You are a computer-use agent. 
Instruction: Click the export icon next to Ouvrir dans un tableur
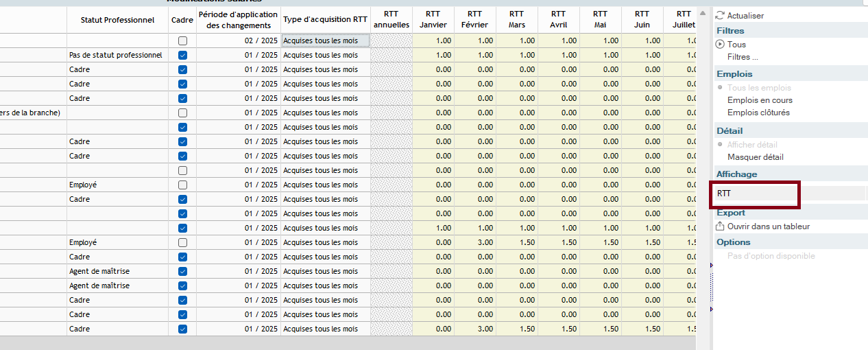(720, 226)
